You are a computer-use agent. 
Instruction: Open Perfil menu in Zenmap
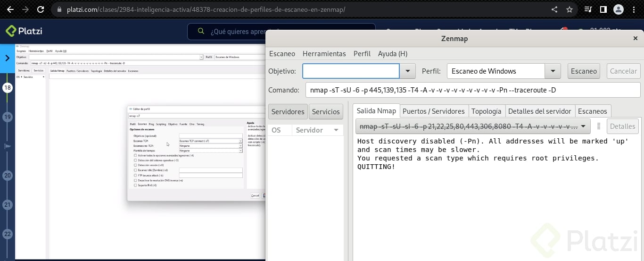point(362,54)
